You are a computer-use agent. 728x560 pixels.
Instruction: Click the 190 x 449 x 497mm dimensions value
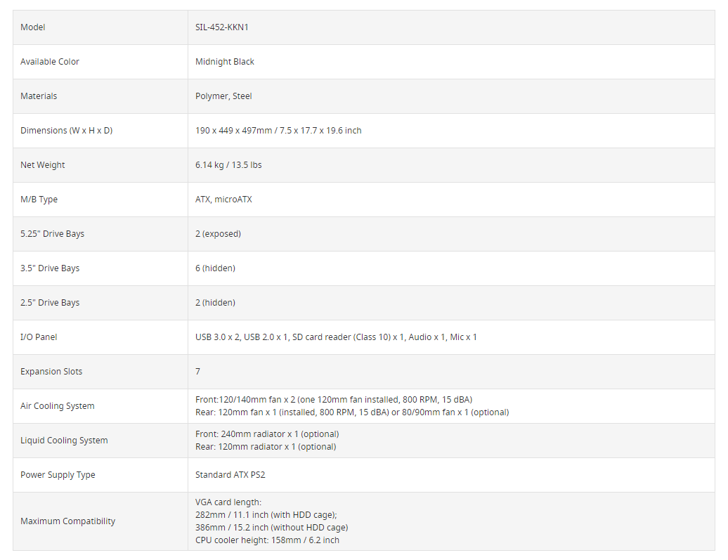click(x=278, y=131)
